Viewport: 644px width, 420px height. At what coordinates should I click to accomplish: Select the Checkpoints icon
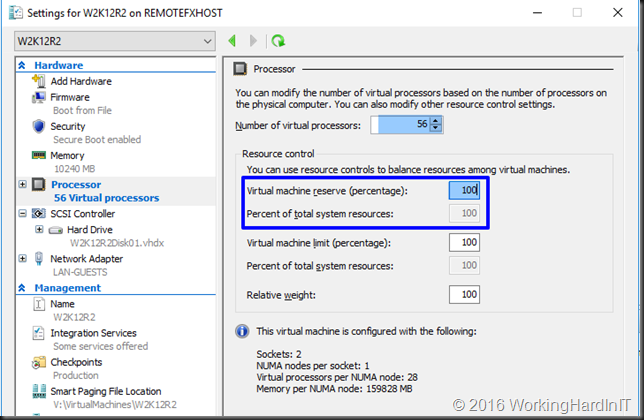click(39, 362)
